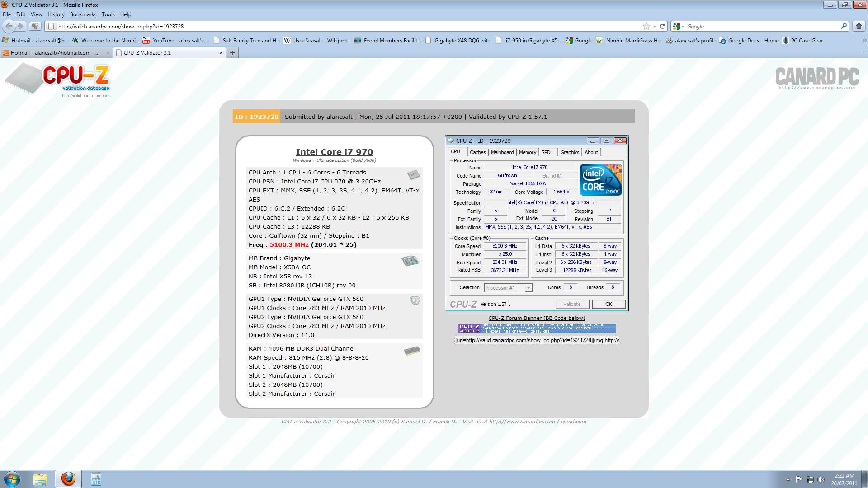
Task: Bookmark this page using the star icon
Action: (x=646, y=26)
